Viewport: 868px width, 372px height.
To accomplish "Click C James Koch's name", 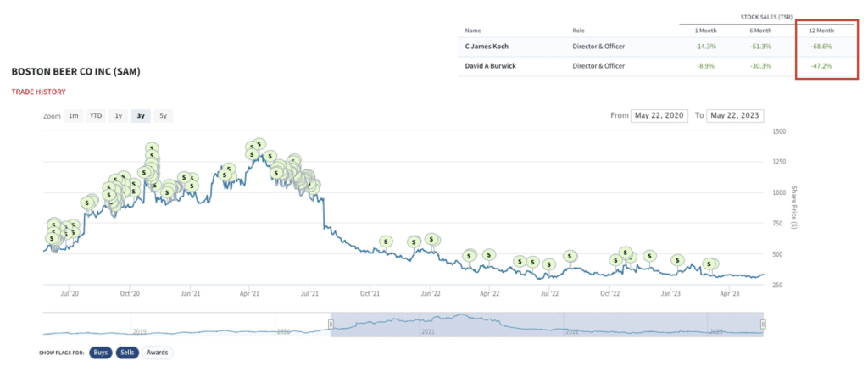I will [487, 47].
